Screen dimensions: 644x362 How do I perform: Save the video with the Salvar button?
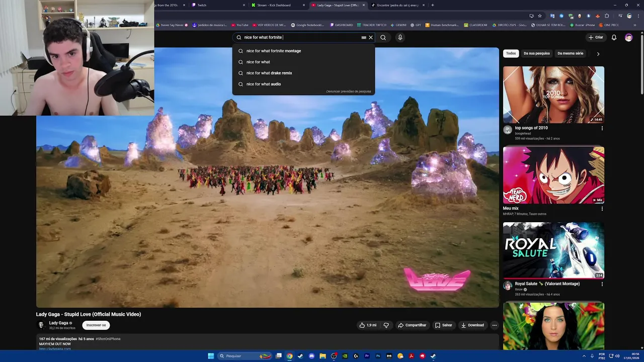(444, 325)
